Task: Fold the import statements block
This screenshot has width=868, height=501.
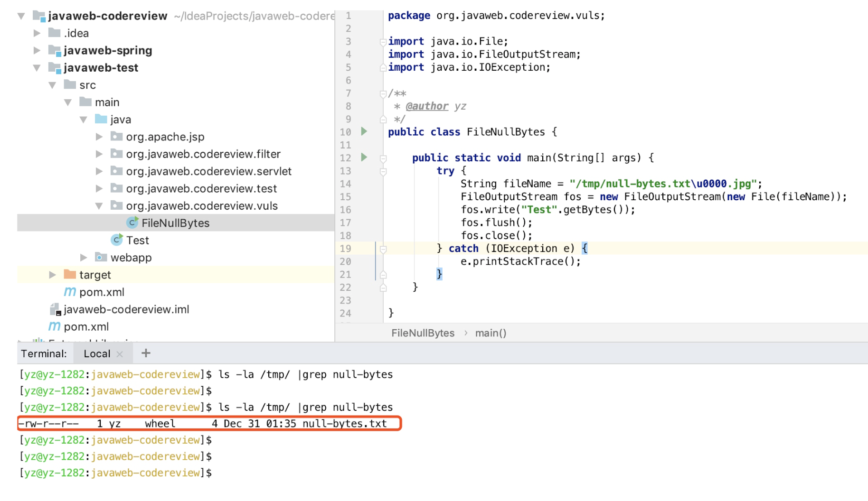Action: [383, 42]
